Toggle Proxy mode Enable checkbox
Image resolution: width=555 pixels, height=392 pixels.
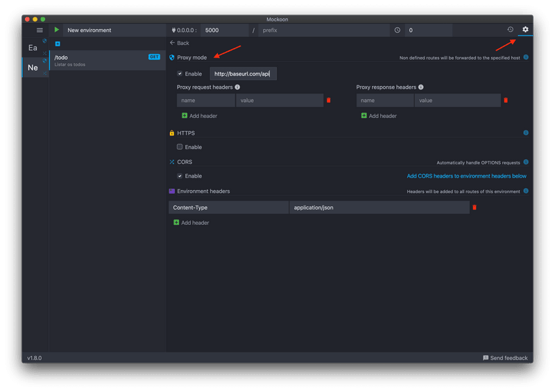tap(180, 74)
